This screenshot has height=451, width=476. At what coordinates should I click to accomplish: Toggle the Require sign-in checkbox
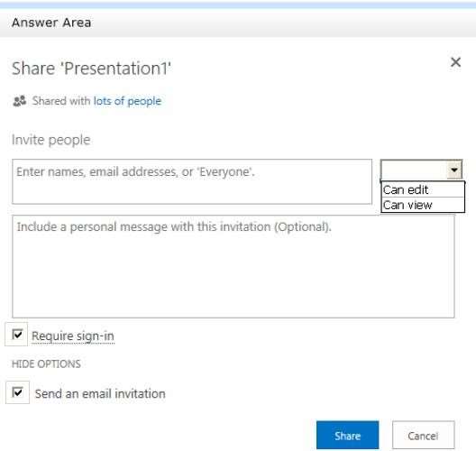[17, 335]
